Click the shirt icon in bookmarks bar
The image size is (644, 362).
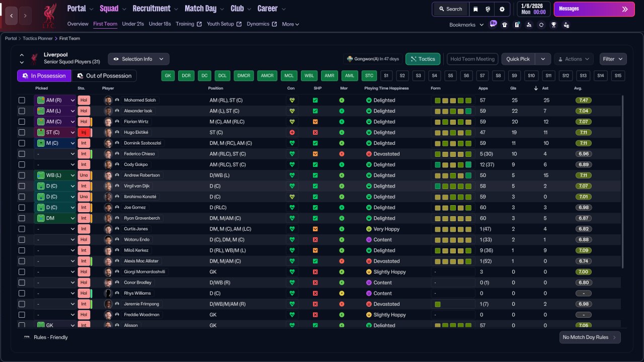[505, 24]
